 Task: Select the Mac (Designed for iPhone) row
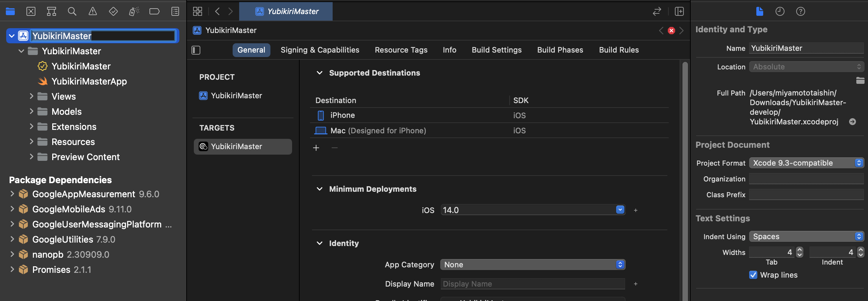click(x=489, y=131)
